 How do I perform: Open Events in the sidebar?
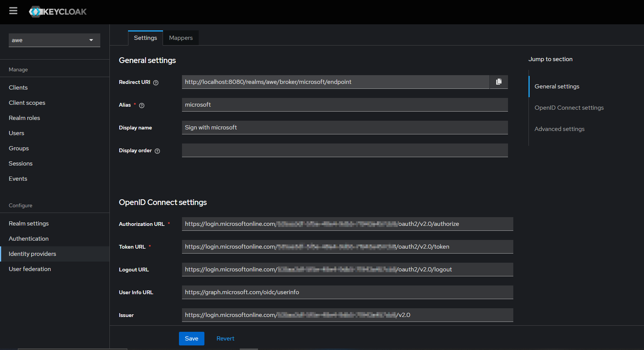[x=55, y=179]
